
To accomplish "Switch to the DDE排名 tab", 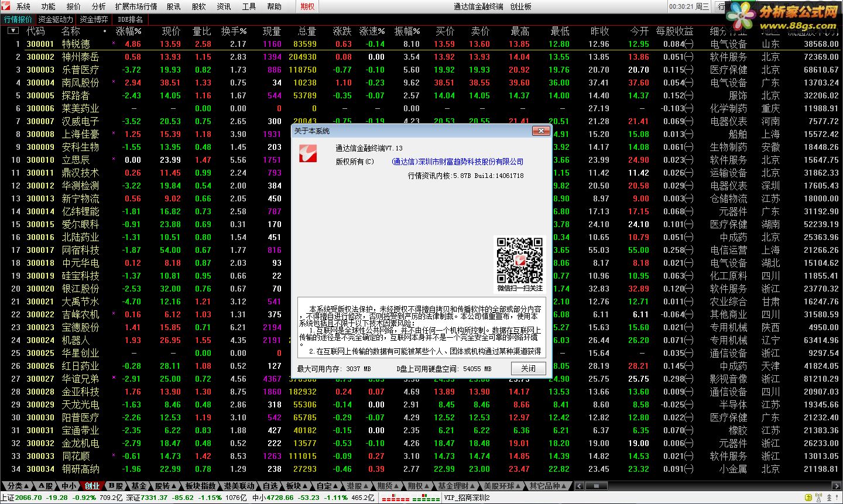I will coord(130,19).
